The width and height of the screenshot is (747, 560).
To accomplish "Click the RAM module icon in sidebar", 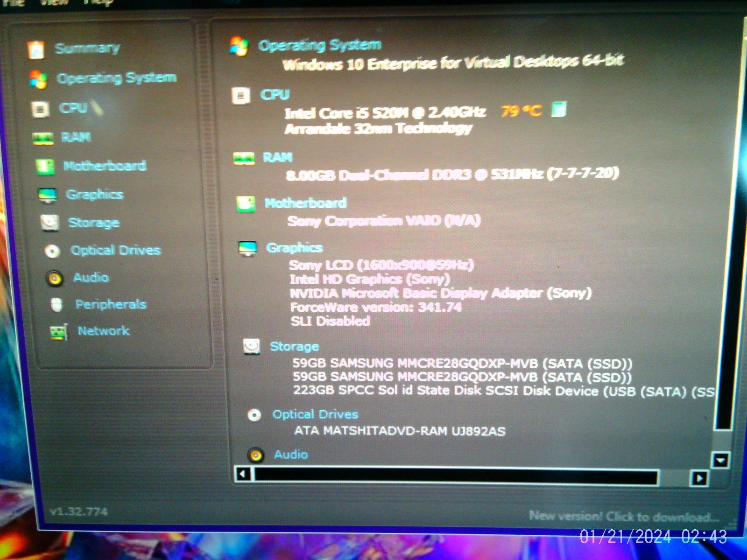I will pos(42,138).
